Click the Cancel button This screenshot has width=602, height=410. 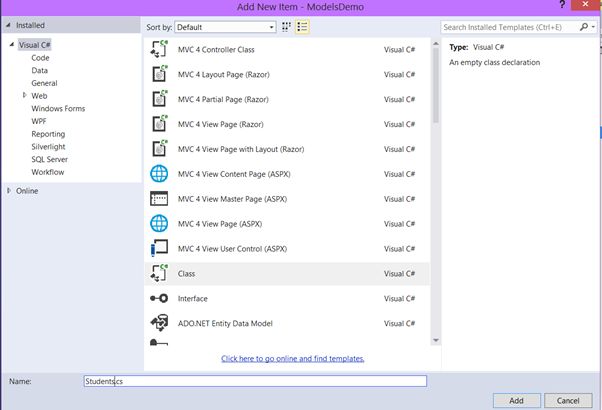click(x=568, y=400)
